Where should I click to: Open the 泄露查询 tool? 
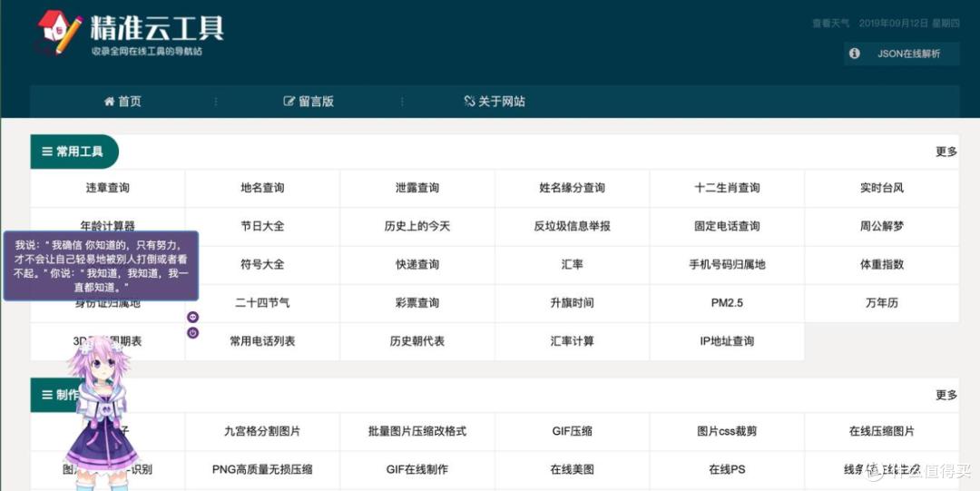pos(417,188)
